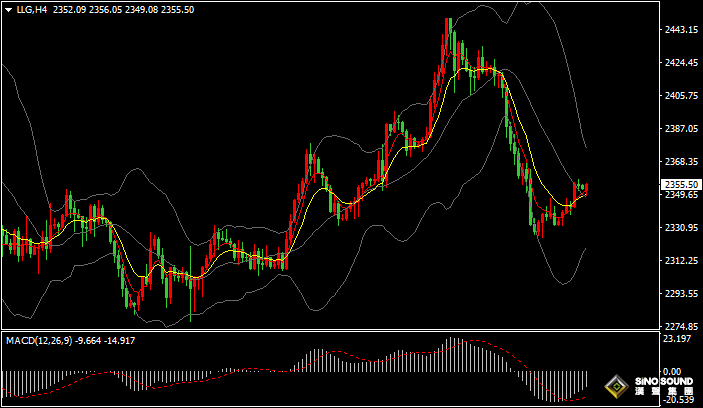Click the MACD scale value 23.197
This screenshot has height=408, width=703.
[x=677, y=340]
